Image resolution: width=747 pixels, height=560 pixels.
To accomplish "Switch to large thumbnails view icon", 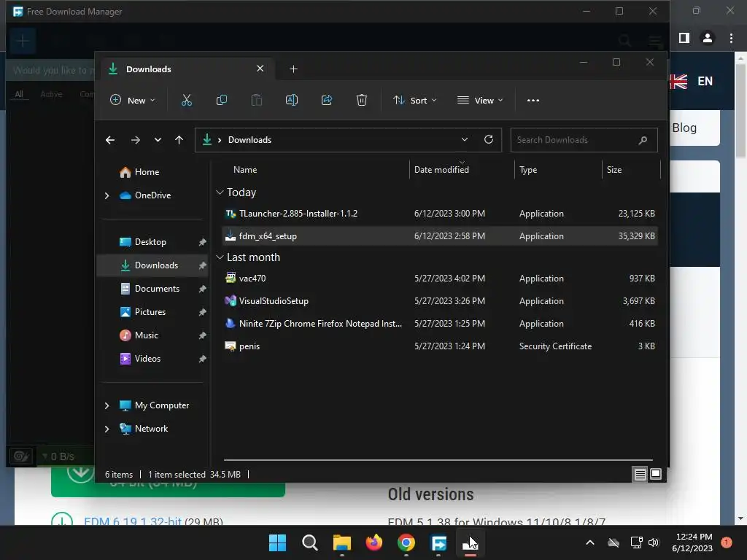I will pos(656,474).
